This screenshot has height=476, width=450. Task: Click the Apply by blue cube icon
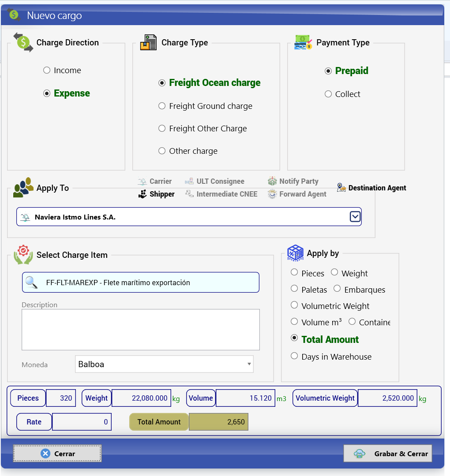295,253
